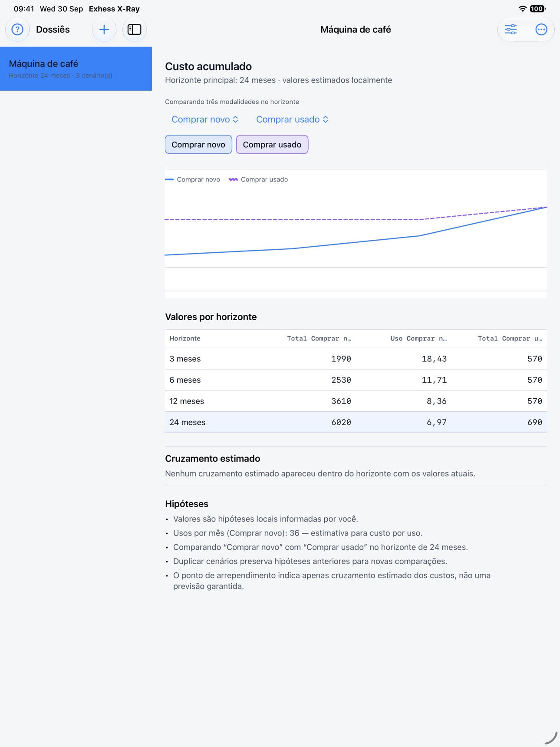The image size is (560, 747).
Task: Open the help question mark icon
Action: tap(17, 30)
